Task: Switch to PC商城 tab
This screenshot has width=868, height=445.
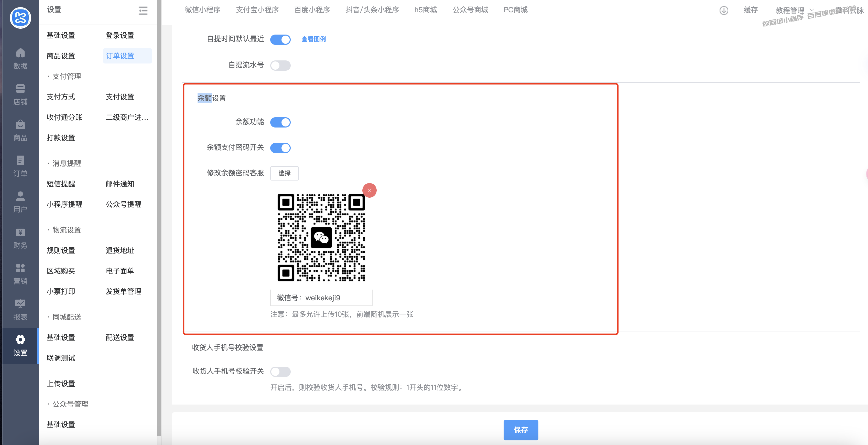Action: 516,10
